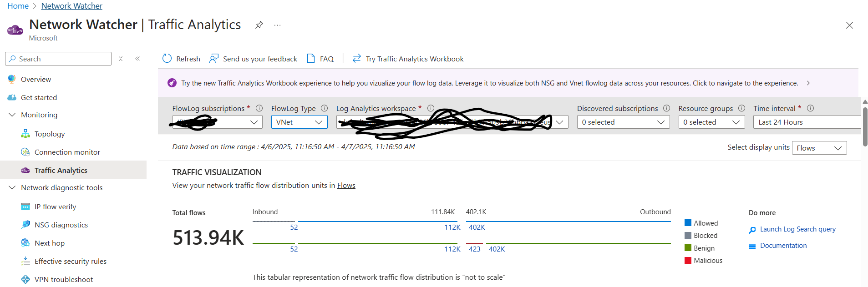Click the Topology icon in sidebar
Viewport: 868px width, 287px height.
pyautogui.click(x=25, y=134)
